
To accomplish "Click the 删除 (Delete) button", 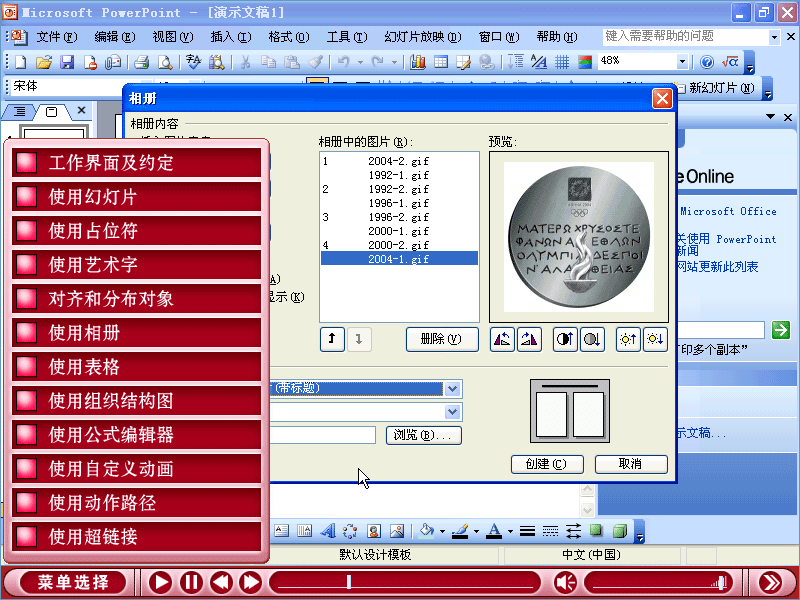I will coord(442,339).
